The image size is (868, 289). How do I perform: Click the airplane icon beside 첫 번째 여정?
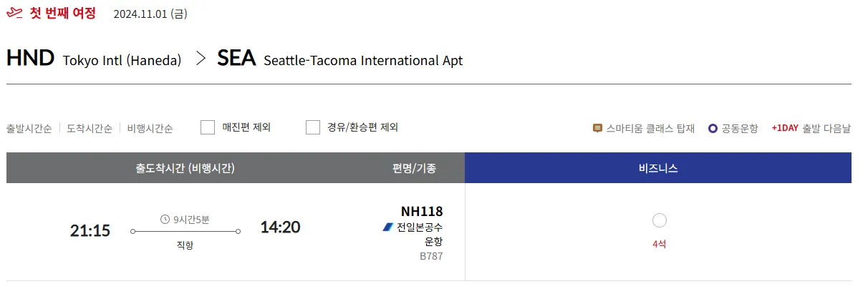14,14
